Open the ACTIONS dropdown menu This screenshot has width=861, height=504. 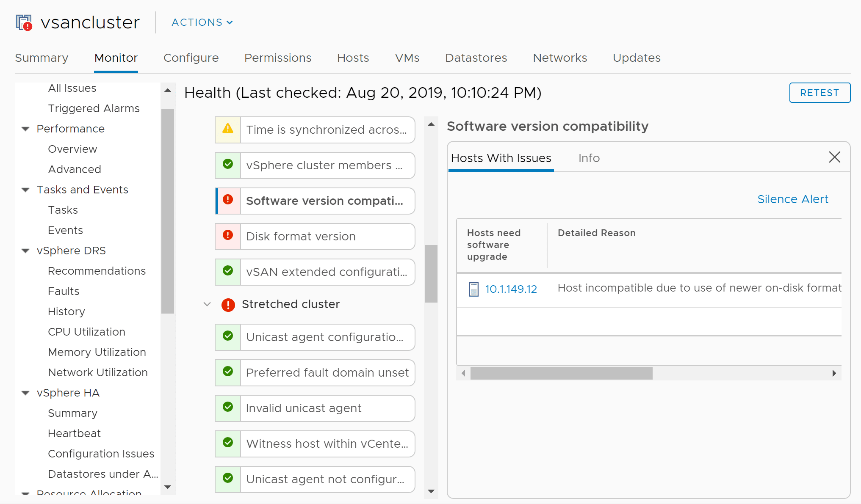tap(202, 22)
